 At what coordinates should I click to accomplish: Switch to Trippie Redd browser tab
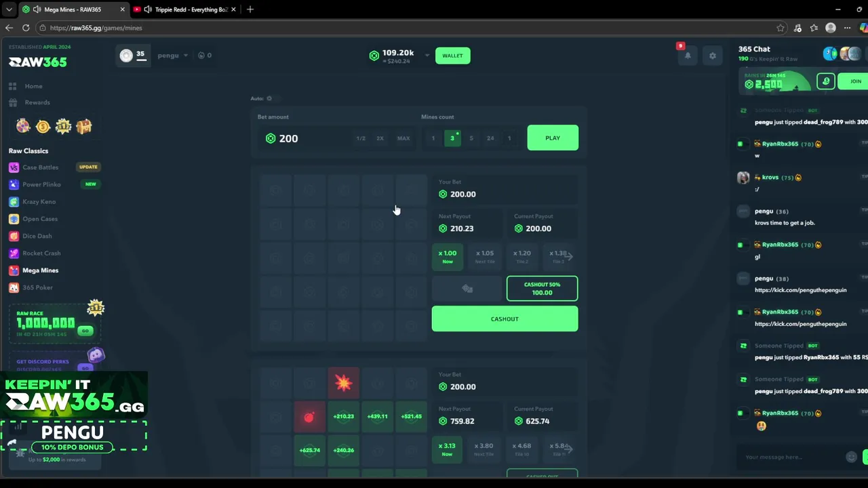click(185, 9)
